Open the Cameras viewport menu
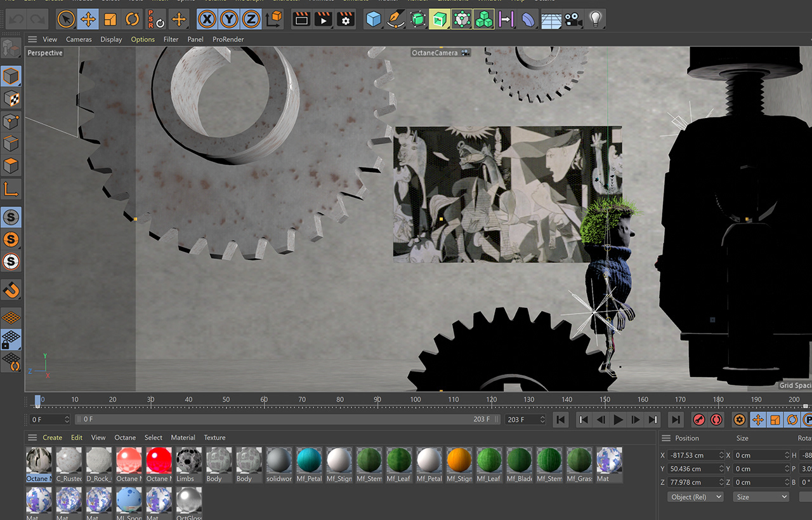 click(x=79, y=39)
